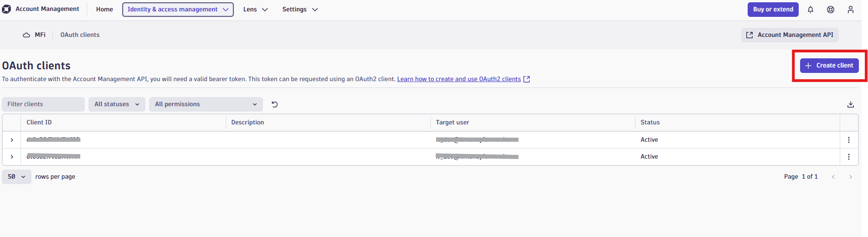Change the 50 rows per page dropdown
Screen dimensions: 868x237
pyautogui.click(x=16, y=177)
